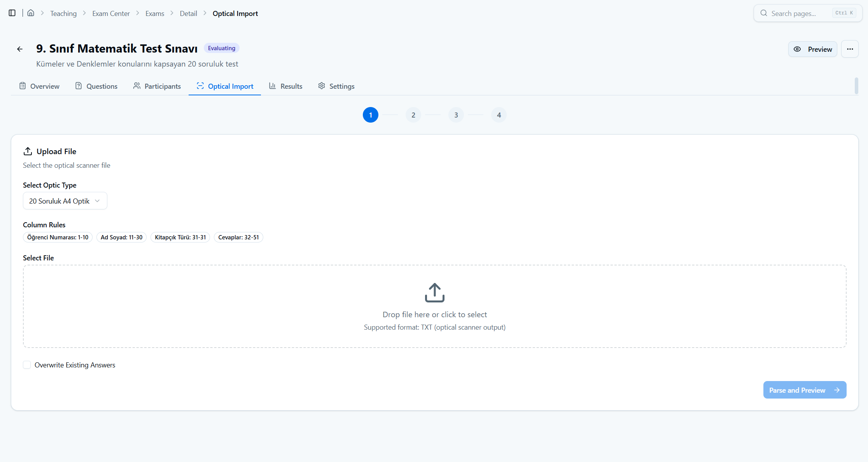The width and height of the screenshot is (868, 462).
Task: Select step 3 in the wizard
Action: 456,115
